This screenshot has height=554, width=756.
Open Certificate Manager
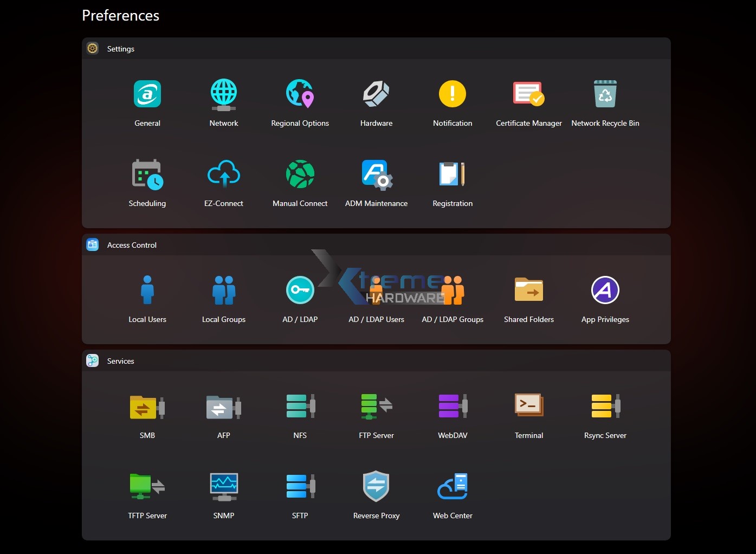coord(528,94)
